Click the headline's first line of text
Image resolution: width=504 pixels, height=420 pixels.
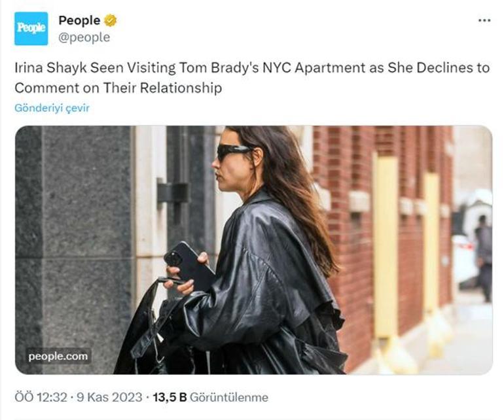(252, 68)
